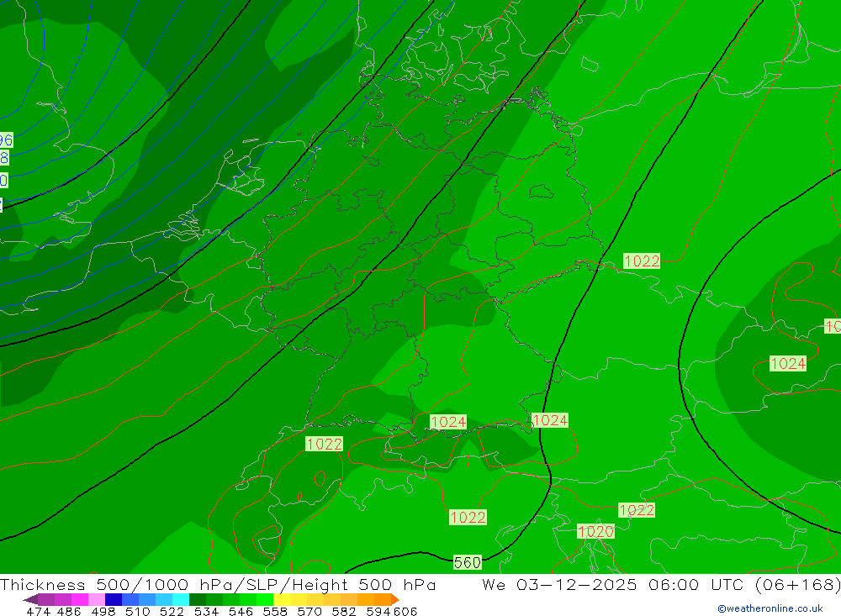
Task: Pick the cyan legend swatch above 522
Action: click(181, 599)
